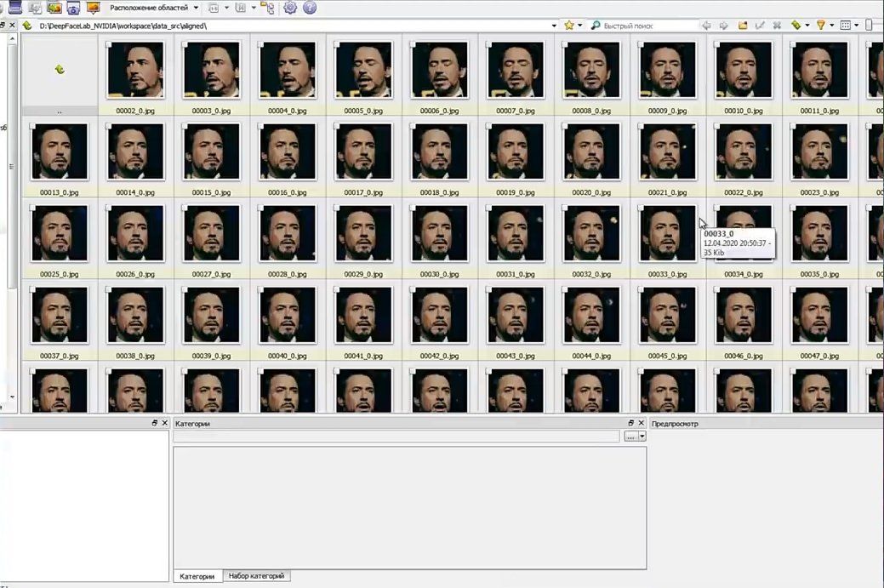This screenshot has height=588, width=884.
Task: Click the green up-arrow beside the address path
Action: click(26, 26)
